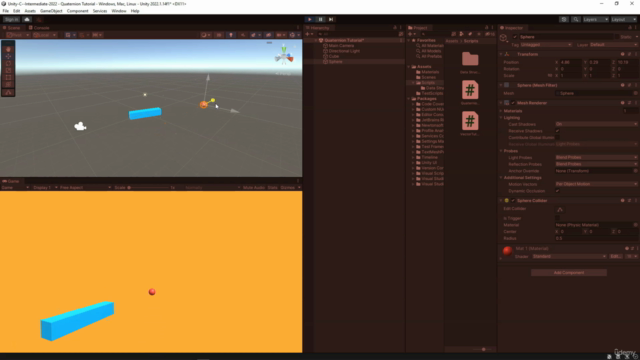The image size is (640, 360).
Task: Toggle scene lighting with the lightbulb icon
Action: click(231, 35)
